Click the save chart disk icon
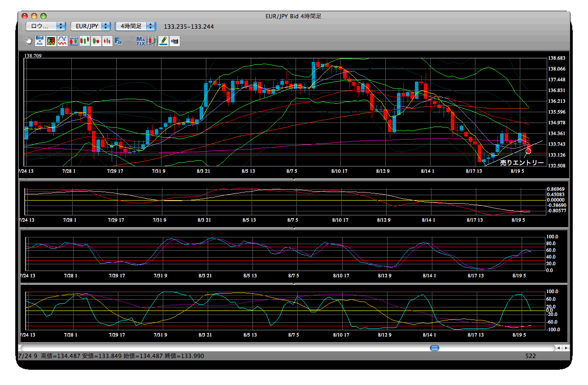This screenshot has height=385, width=588. click(174, 41)
